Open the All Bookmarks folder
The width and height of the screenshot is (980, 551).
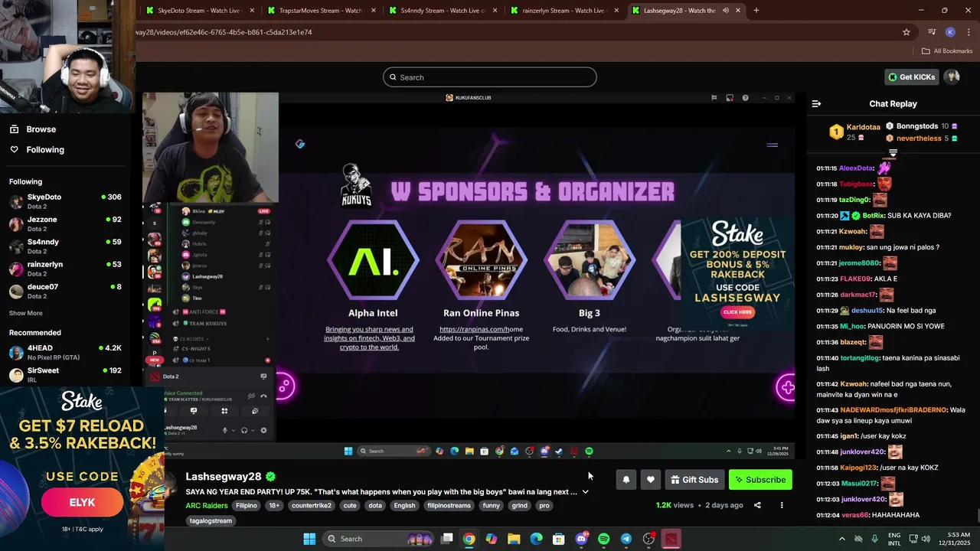click(947, 51)
